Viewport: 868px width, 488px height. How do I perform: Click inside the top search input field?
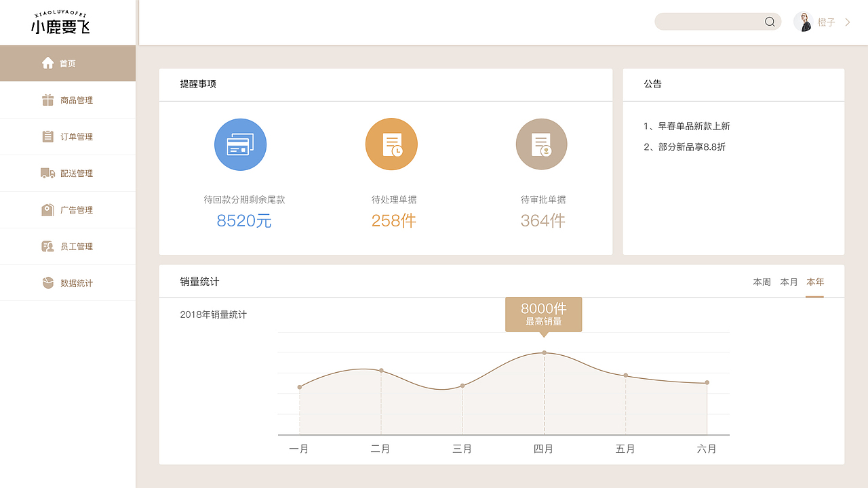pyautogui.click(x=705, y=21)
